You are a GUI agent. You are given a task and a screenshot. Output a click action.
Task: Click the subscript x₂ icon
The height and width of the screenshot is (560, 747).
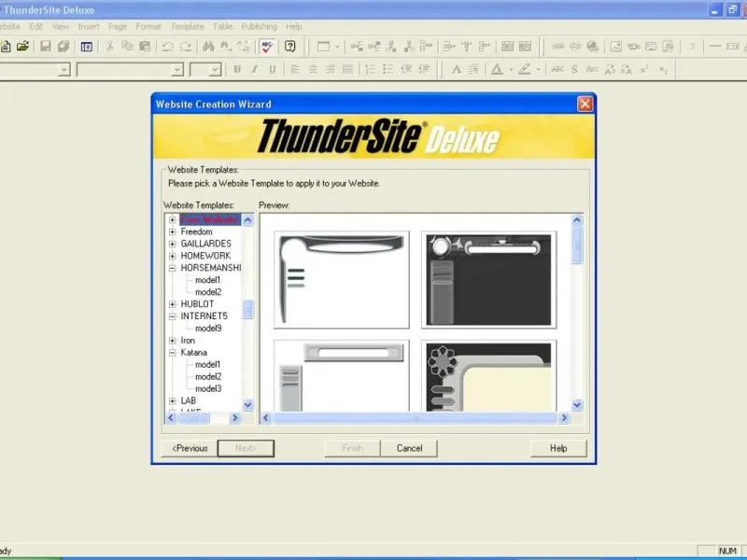tap(662, 69)
